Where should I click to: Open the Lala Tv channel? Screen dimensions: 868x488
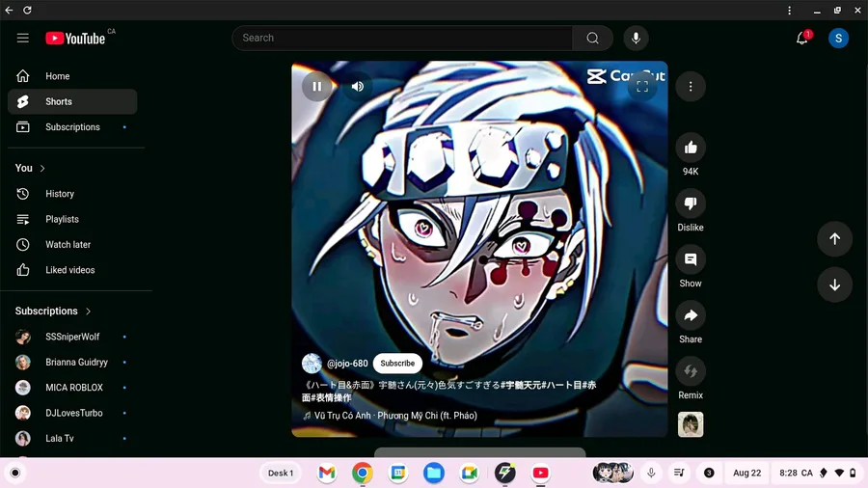click(x=72, y=438)
